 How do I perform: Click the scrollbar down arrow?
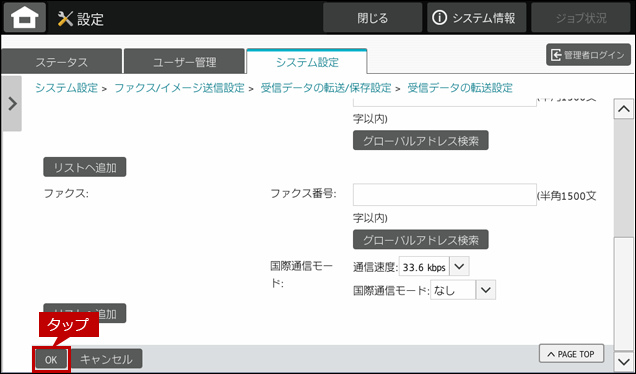tap(623, 361)
